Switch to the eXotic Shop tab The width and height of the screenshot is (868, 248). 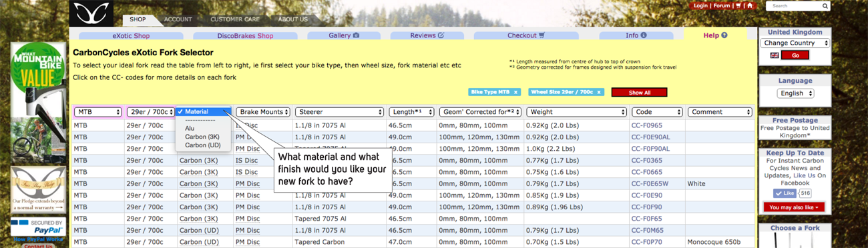(x=131, y=35)
